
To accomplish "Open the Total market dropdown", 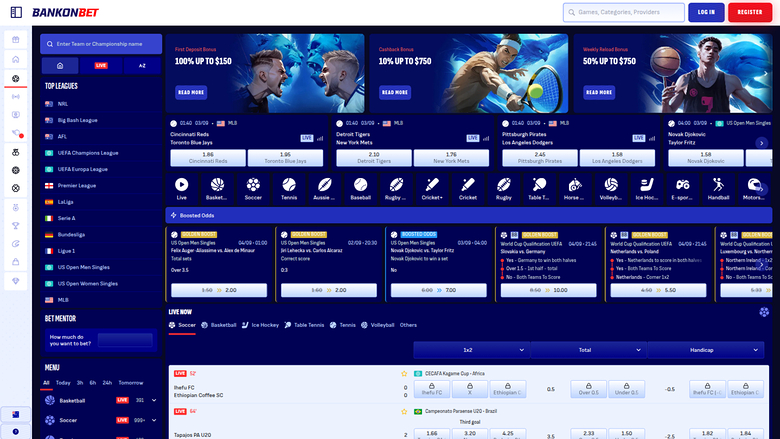I will tap(588, 350).
